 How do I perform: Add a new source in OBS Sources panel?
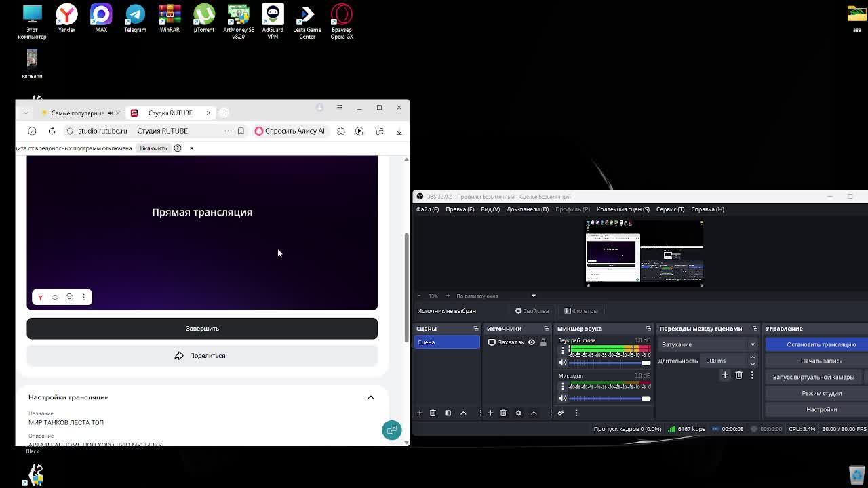tap(490, 413)
